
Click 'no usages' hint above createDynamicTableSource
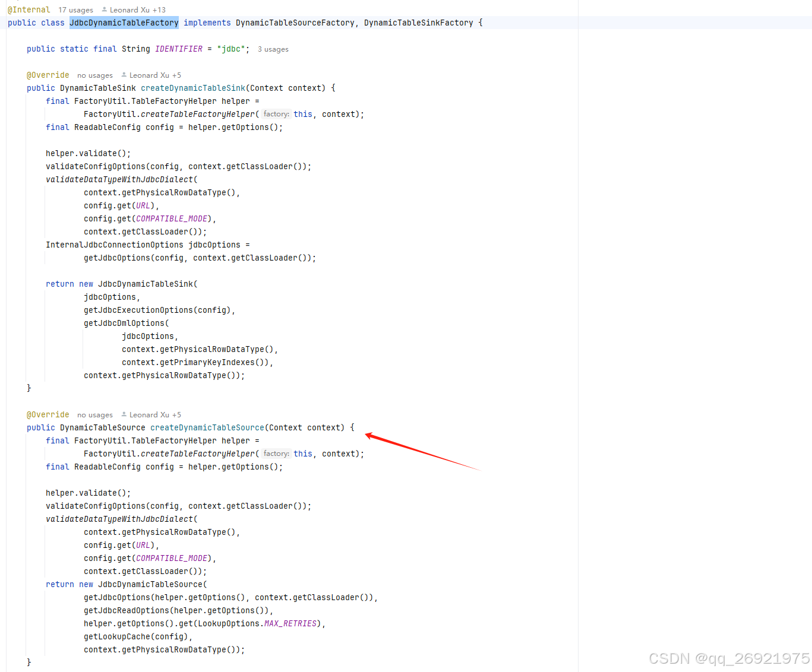click(95, 415)
